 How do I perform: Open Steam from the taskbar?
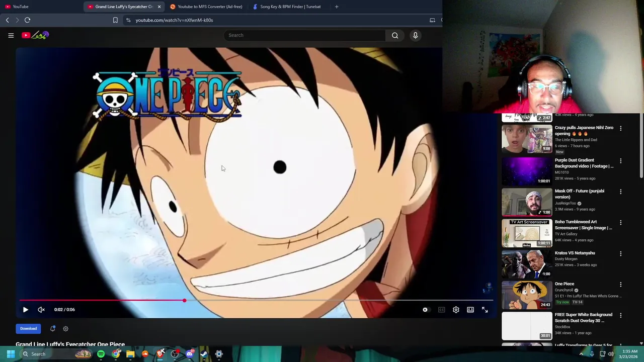click(204, 354)
